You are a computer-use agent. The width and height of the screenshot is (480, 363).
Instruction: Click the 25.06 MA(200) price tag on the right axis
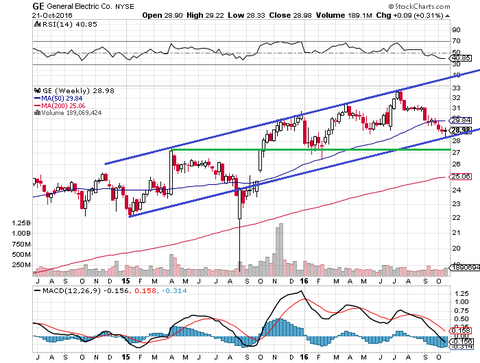pos(461,176)
